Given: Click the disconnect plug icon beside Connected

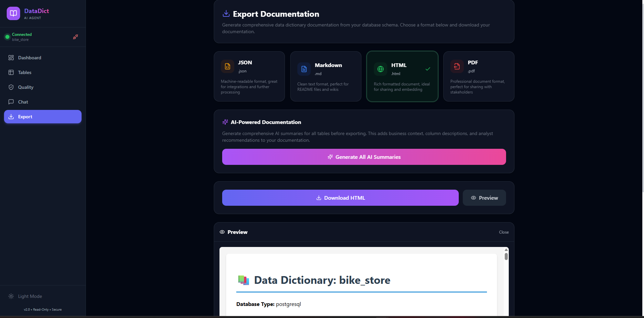Looking at the screenshot, I should [x=76, y=37].
